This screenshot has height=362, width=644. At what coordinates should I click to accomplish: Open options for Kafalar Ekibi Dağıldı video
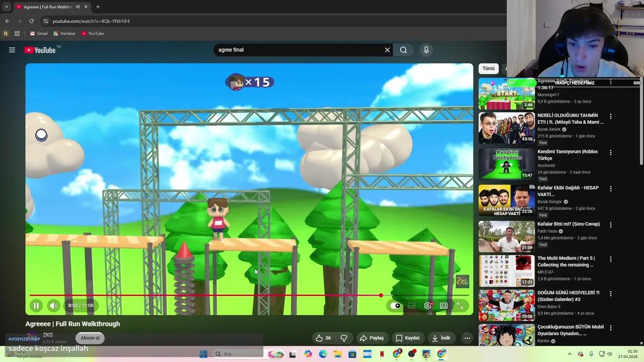click(611, 189)
